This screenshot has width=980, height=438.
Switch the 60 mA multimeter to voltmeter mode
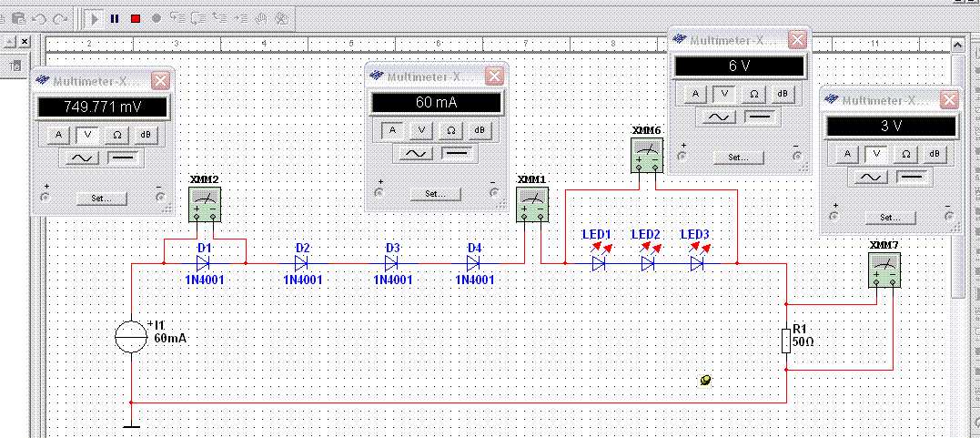(x=422, y=130)
